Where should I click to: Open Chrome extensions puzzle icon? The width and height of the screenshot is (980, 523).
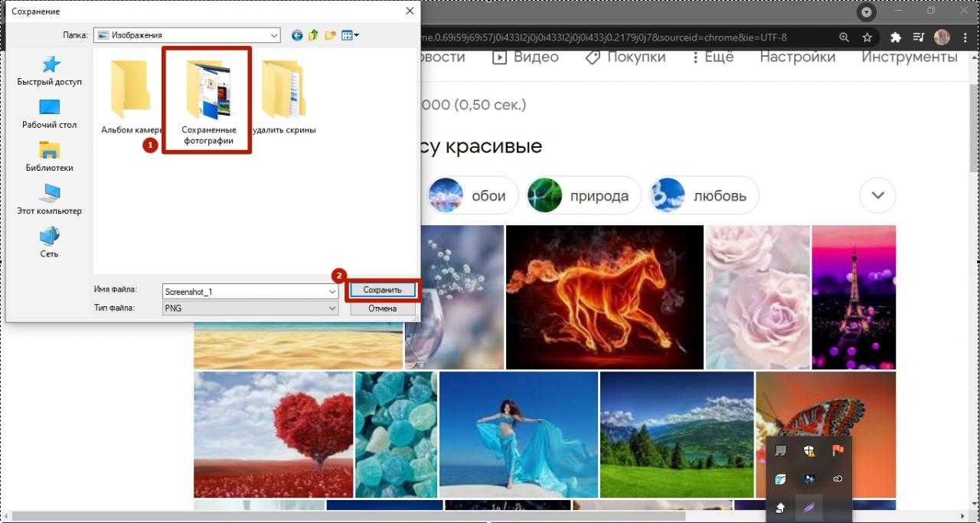point(896,37)
